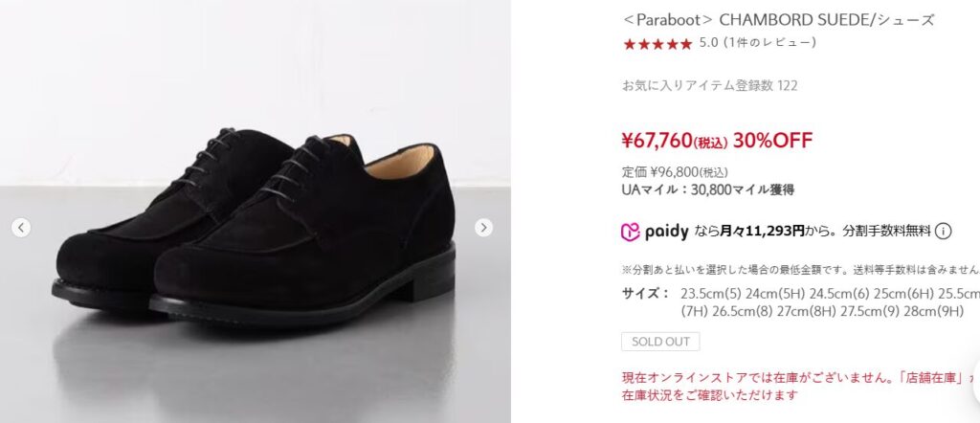Click the Paraboot CHAMBORD SUEDE product title

pyautogui.click(x=778, y=20)
